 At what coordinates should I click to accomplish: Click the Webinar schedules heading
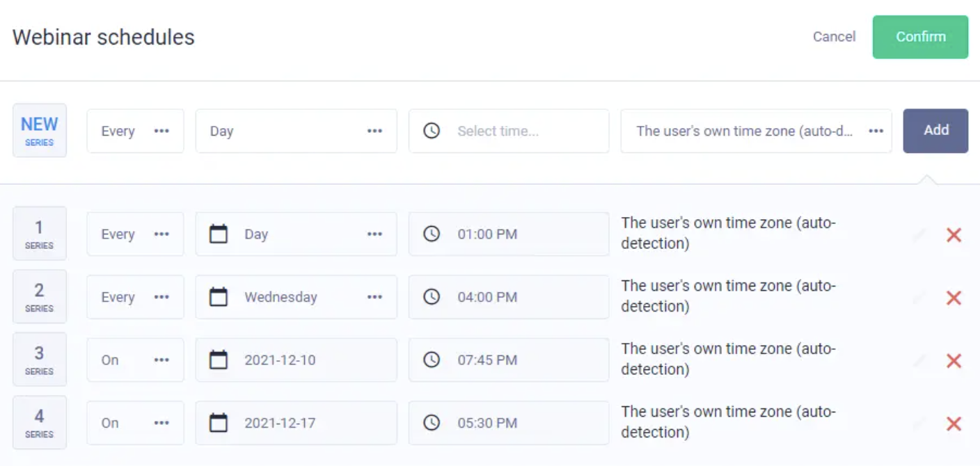104,37
